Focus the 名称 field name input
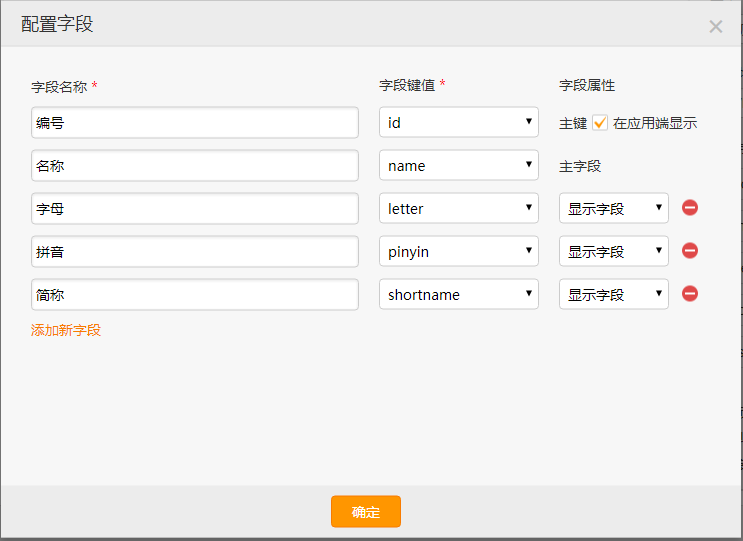Image resolution: width=743 pixels, height=541 pixels. (195, 166)
